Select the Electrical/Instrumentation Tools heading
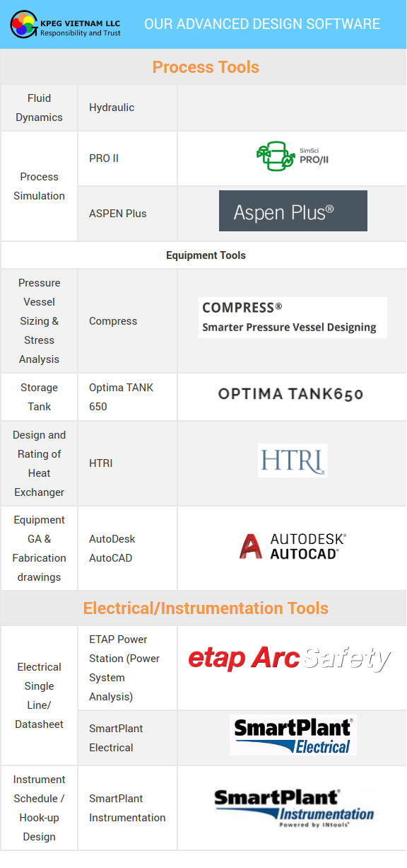 pyautogui.click(x=206, y=608)
